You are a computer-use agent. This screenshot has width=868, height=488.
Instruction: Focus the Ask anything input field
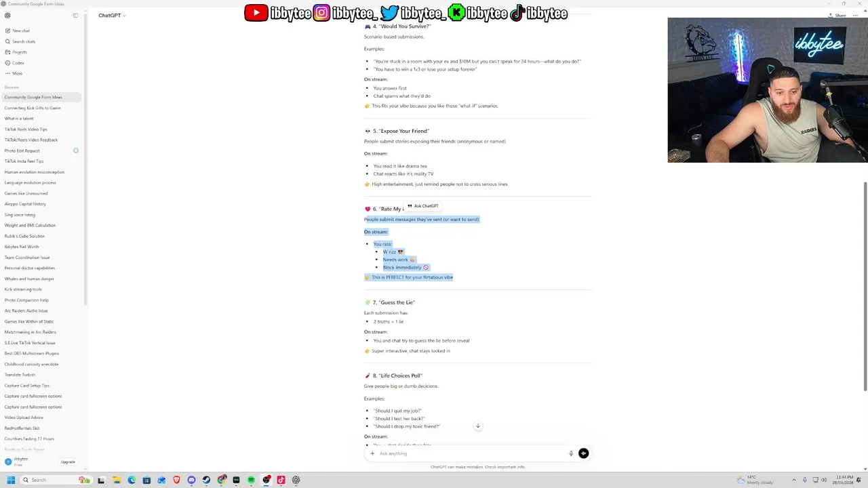[x=471, y=453]
